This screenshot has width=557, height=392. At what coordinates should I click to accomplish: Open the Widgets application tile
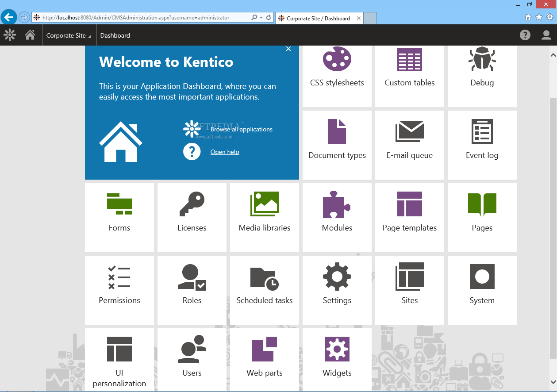coord(337,360)
